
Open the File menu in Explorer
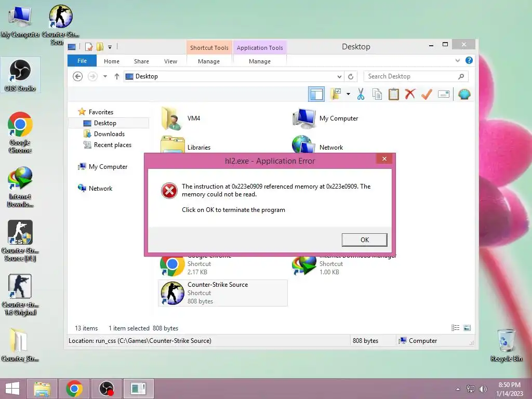[x=82, y=61]
